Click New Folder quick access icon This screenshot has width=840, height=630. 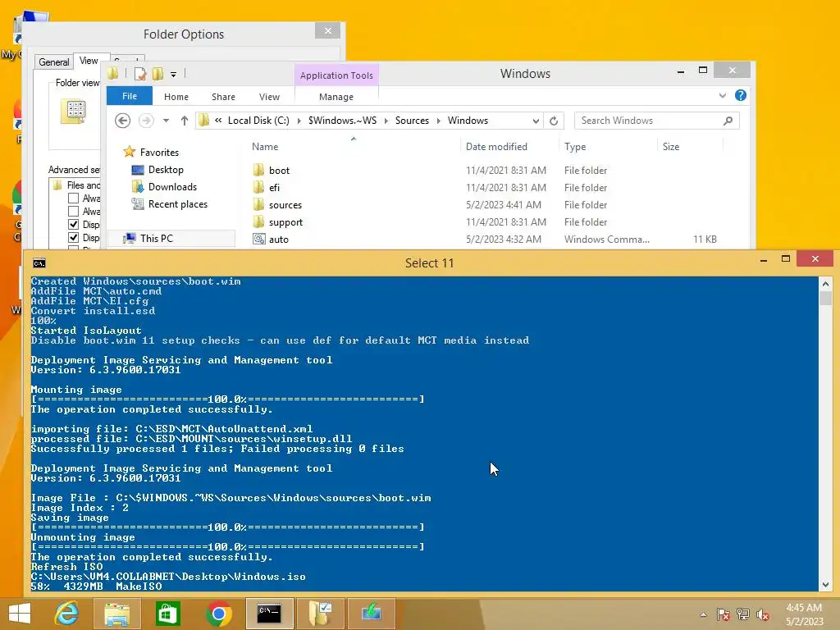coord(157,74)
